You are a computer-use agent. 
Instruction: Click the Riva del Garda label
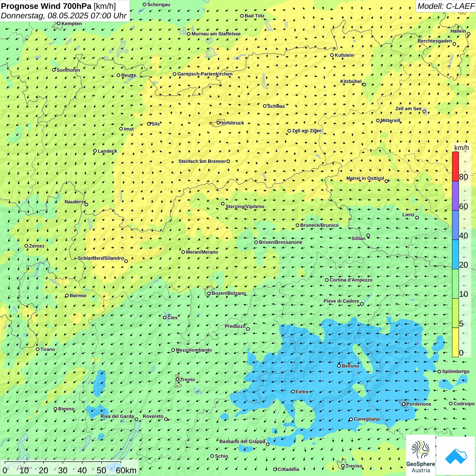pyautogui.click(x=117, y=416)
